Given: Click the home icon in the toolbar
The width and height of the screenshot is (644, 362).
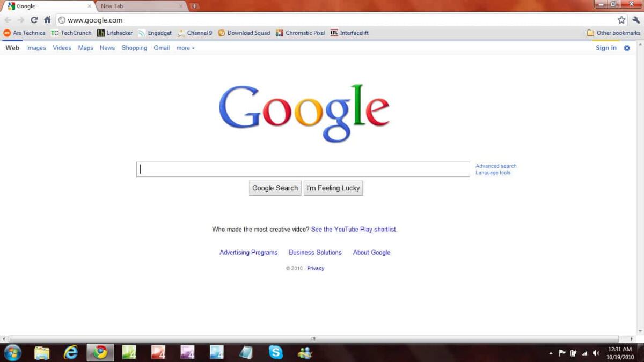Looking at the screenshot, I should [47, 19].
